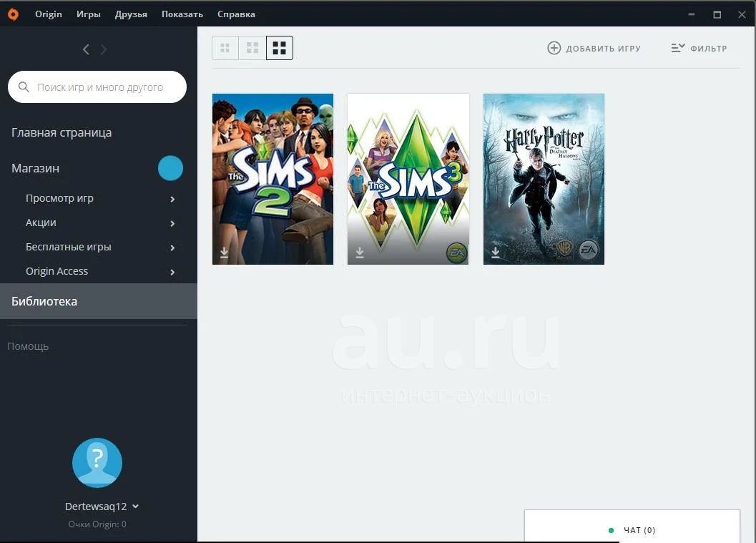Screen dimensions: 756x543
Task: Open the ЧАТ (0) panel
Action: [632, 526]
